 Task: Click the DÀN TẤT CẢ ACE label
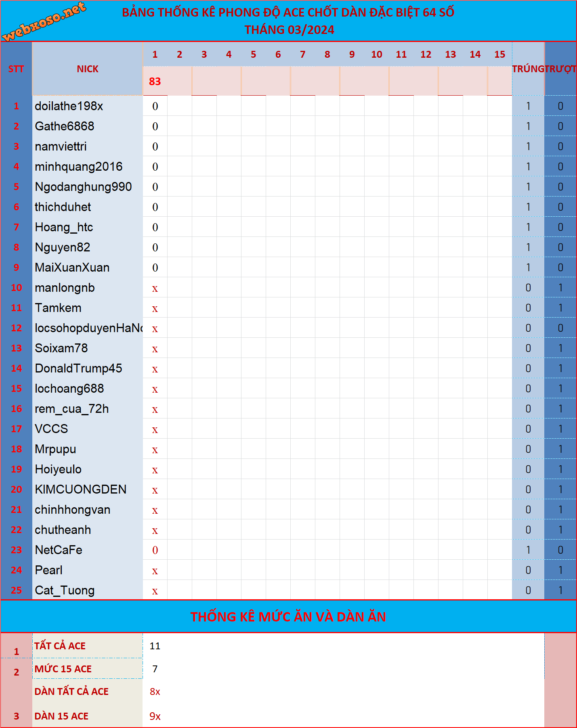(71, 692)
